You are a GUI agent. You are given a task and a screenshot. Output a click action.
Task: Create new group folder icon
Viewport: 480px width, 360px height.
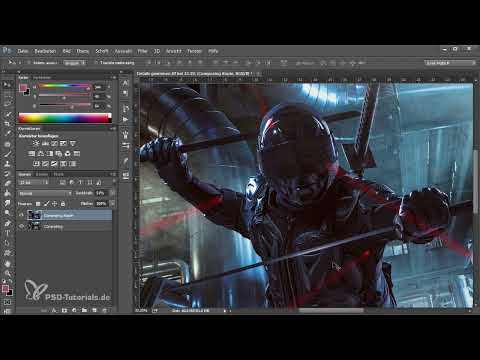(84, 310)
